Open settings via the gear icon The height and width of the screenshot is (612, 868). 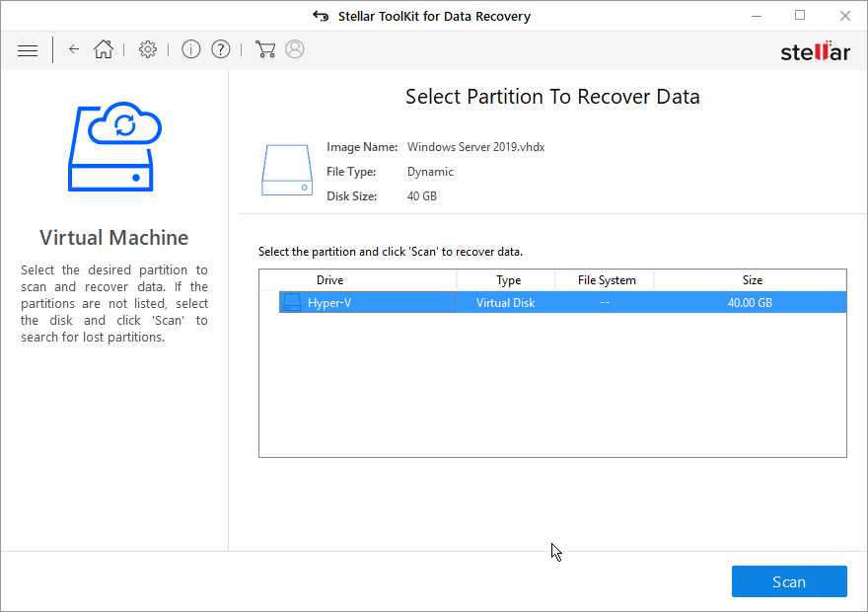[148, 49]
